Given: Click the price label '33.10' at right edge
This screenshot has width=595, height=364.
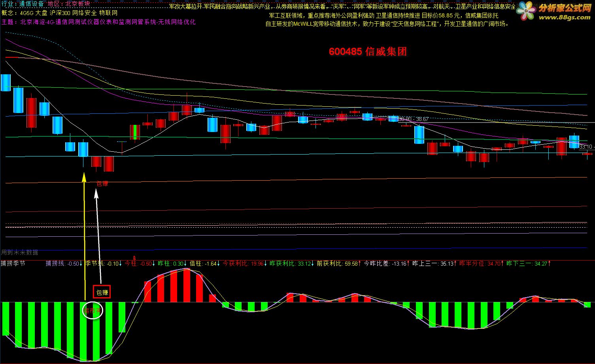Looking at the screenshot, I should 586,147.
